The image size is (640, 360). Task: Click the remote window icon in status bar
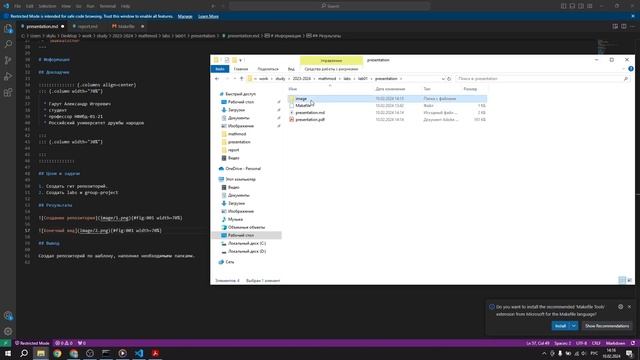(5, 343)
